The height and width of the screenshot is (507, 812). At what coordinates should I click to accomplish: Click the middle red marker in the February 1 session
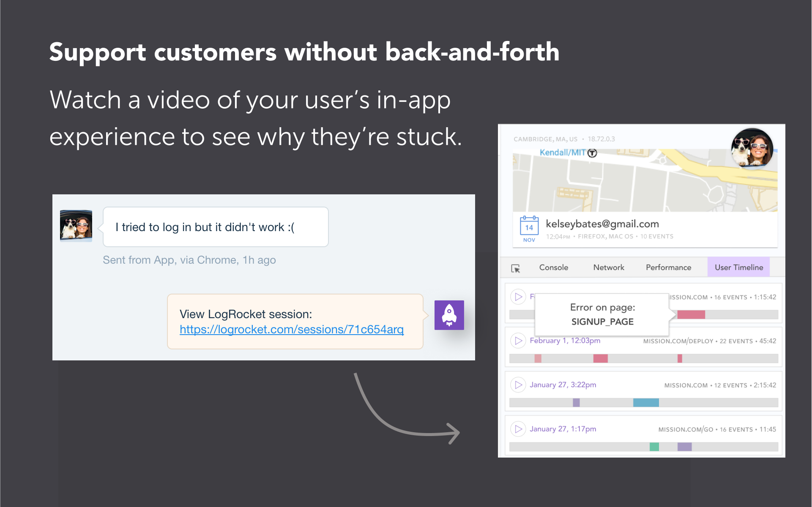tap(600, 359)
